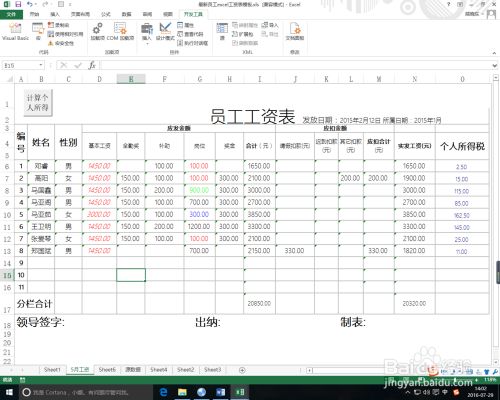Click total cell 20850.00
The width and height of the screenshot is (500, 400).
pos(259,303)
